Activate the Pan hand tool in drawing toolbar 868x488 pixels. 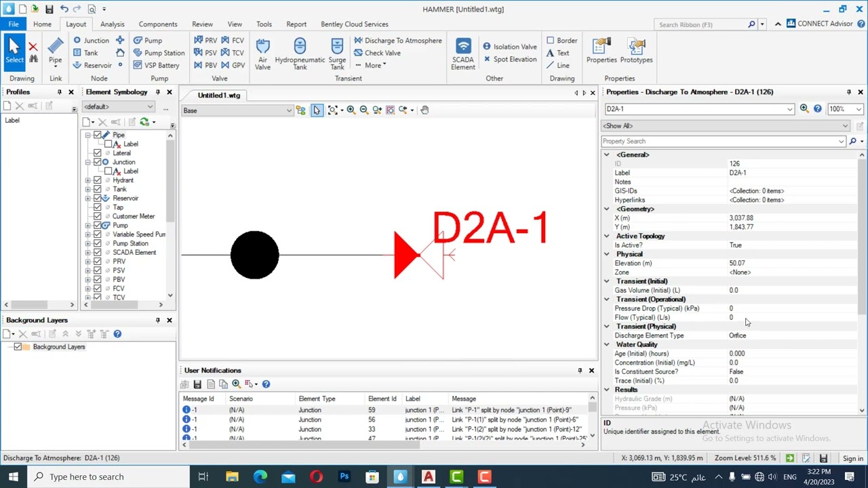(x=425, y=110)
